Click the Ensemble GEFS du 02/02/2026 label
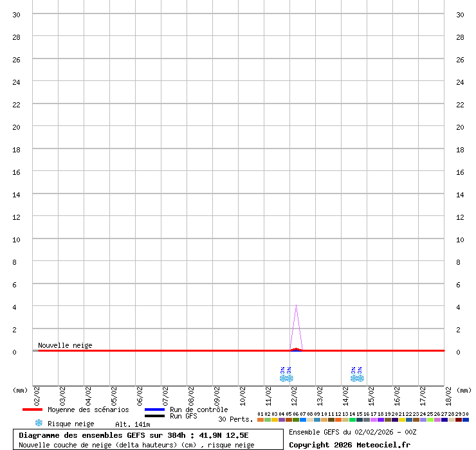Screen dimensions: 476x450 point(352,432)
